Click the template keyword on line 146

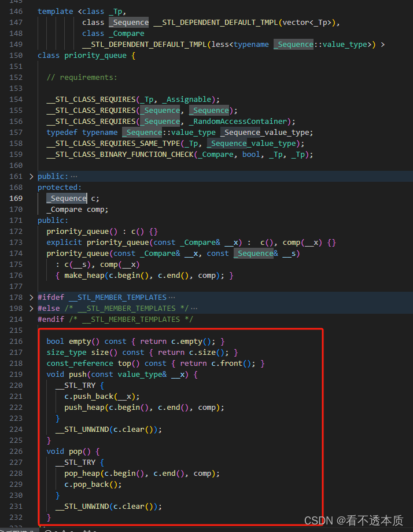coord(56,12)
